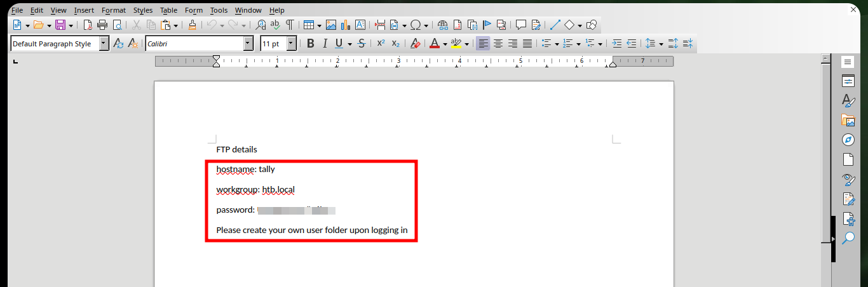868x287 pixels.
Task: Open the Styles panel in the sidebar
Action: [848, 100]
